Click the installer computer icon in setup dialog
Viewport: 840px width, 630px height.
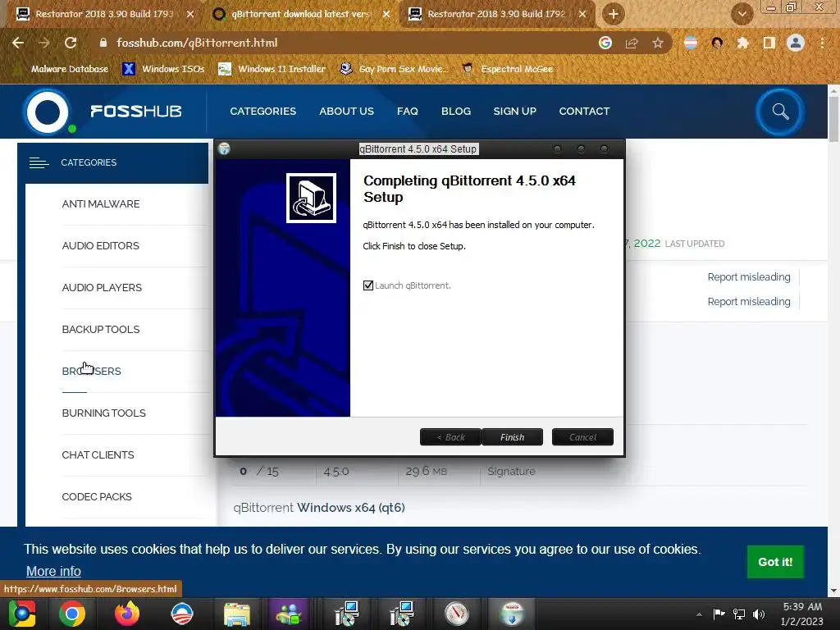[x=311, y=198]
